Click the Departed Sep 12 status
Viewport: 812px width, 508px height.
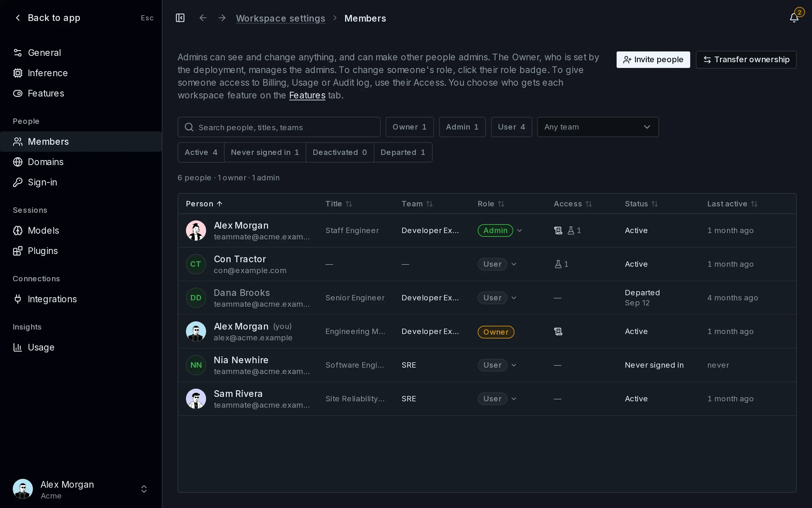pyautogui.click(x=642, y=298)
